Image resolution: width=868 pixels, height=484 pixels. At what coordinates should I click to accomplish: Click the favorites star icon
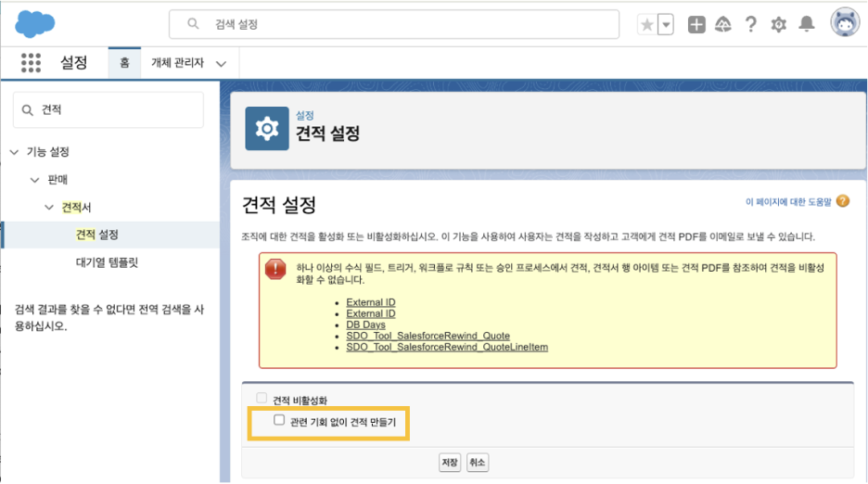click(x=646, y=24)
